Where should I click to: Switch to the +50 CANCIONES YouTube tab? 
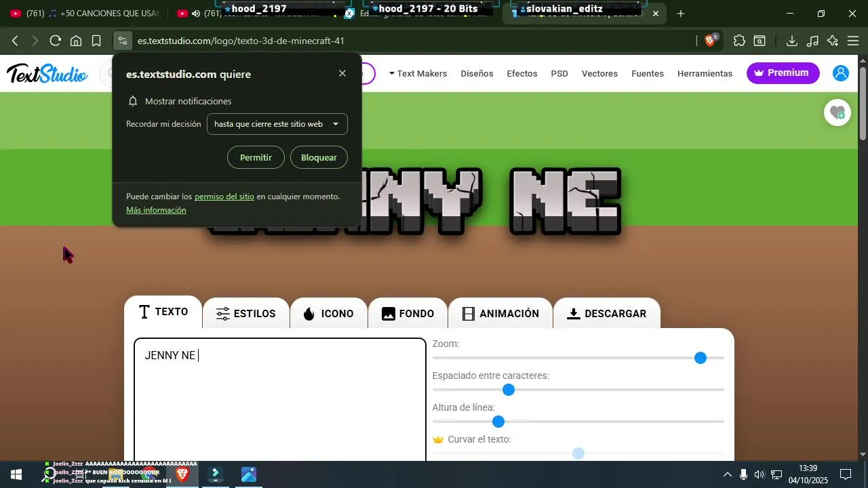tap(85, 14)
